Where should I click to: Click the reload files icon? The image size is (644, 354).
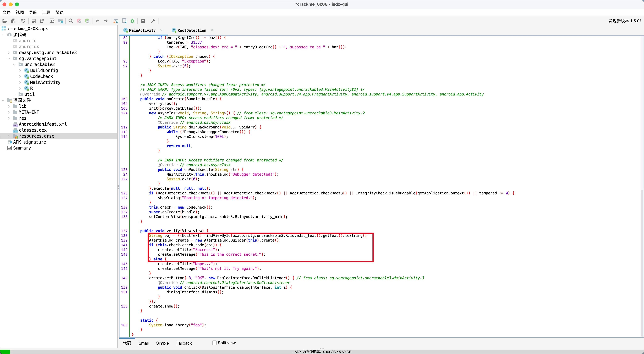coord(23,21)
